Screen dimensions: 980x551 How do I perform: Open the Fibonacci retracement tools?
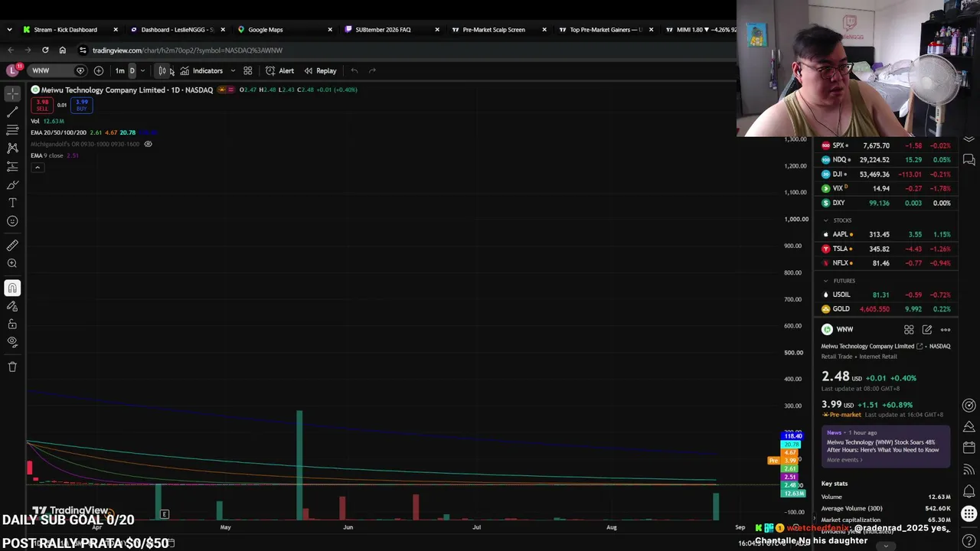12,130
